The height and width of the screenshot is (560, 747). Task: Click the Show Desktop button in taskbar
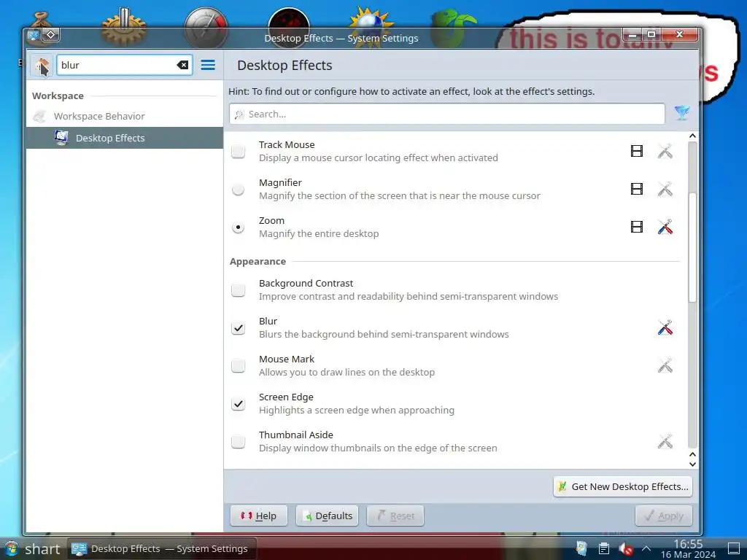(734, 548)
